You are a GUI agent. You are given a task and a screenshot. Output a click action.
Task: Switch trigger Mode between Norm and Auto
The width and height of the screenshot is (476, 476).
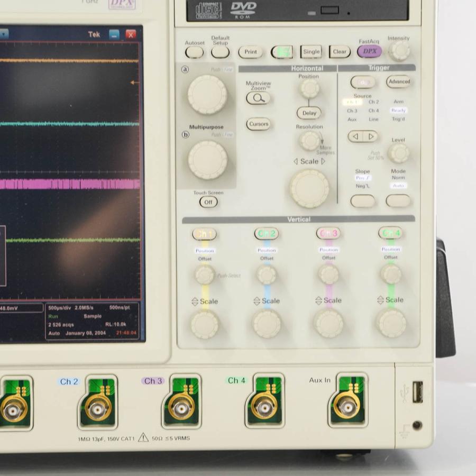(398, 200)
